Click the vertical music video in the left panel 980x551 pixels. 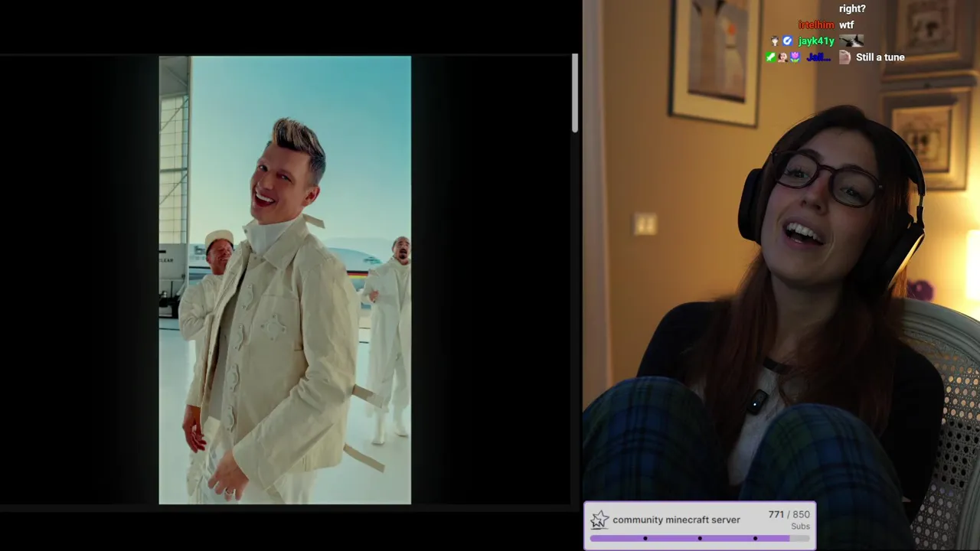[285, 280]
